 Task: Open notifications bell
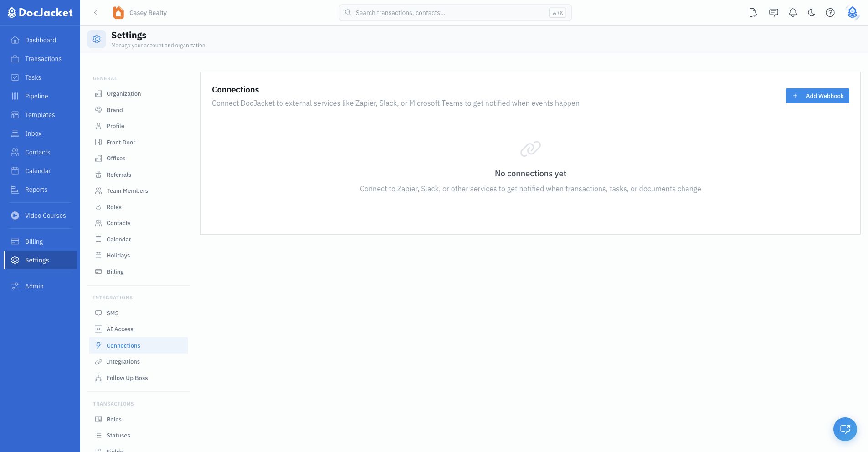click(793, 13)
